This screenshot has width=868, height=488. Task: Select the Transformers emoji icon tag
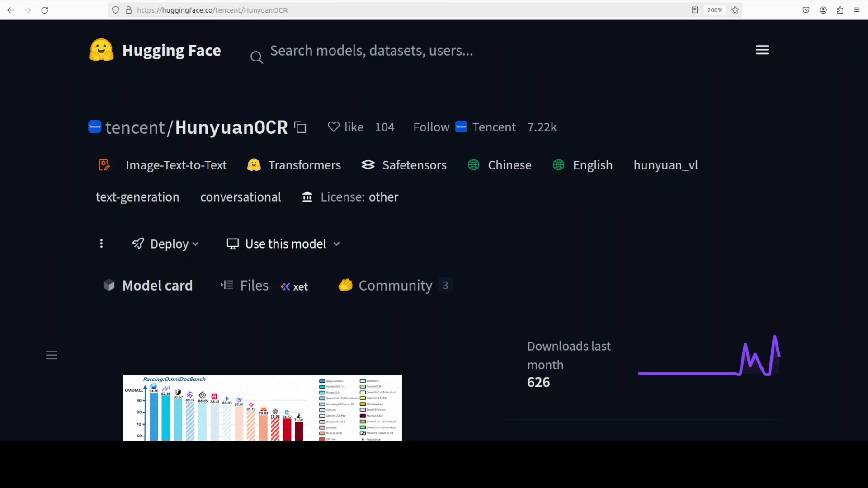[x=254, y=165]
